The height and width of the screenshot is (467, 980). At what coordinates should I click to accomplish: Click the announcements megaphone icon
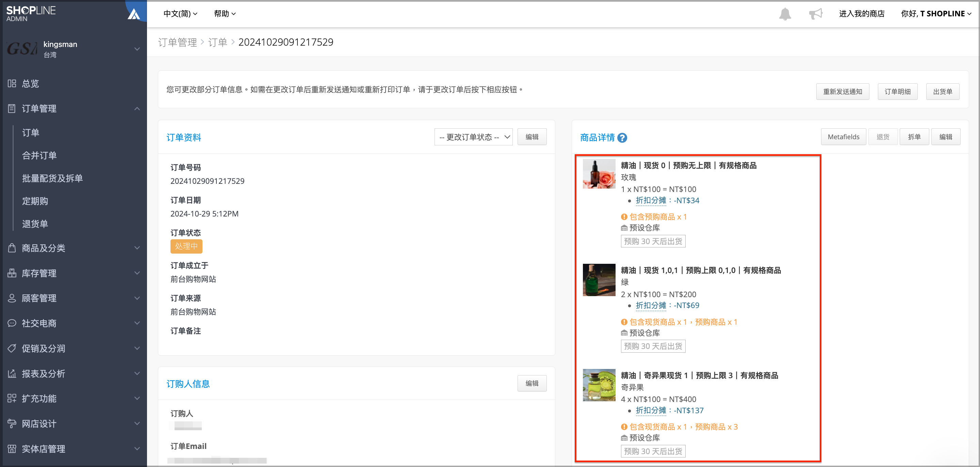pyautogui.click(x=815, y=14)
